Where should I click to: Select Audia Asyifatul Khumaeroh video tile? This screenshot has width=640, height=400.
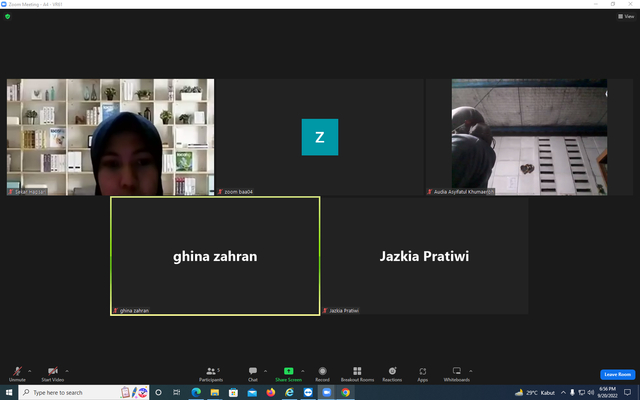click(529, 137)
